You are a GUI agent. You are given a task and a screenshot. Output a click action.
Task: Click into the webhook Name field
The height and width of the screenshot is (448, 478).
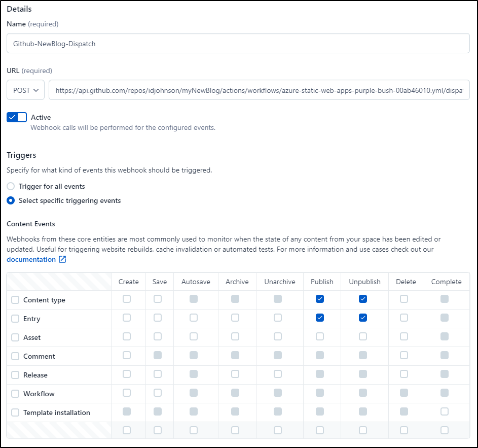[x=238, y=43]
